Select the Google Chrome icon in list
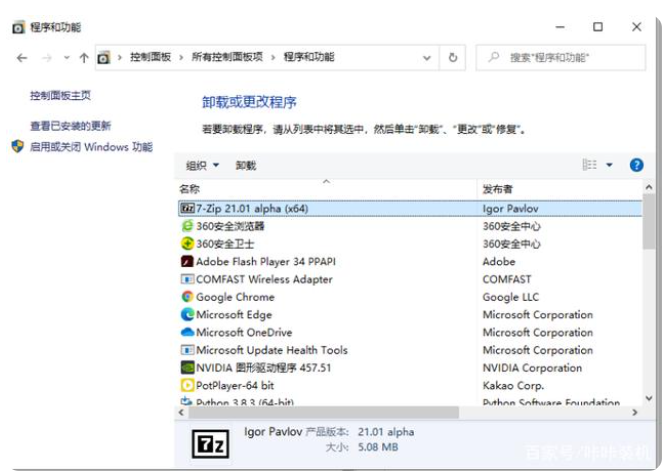The height and width of the screenshot is (473, 664). tap(187, 297)
